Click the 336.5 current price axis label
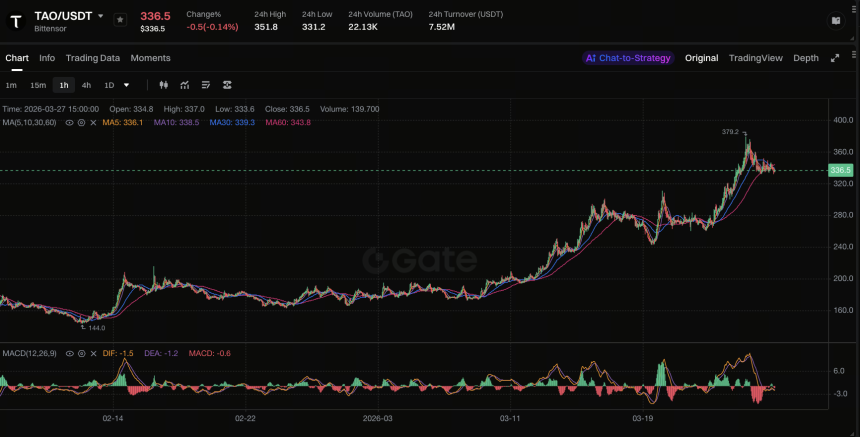This screenshot has height=437, width=860. click(840, 170)
